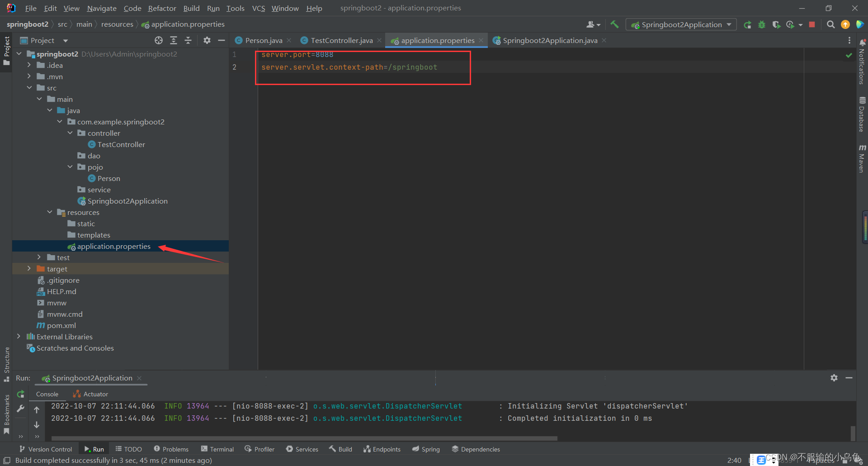Toggle tool window bars status icon

(x=7, y=460)
